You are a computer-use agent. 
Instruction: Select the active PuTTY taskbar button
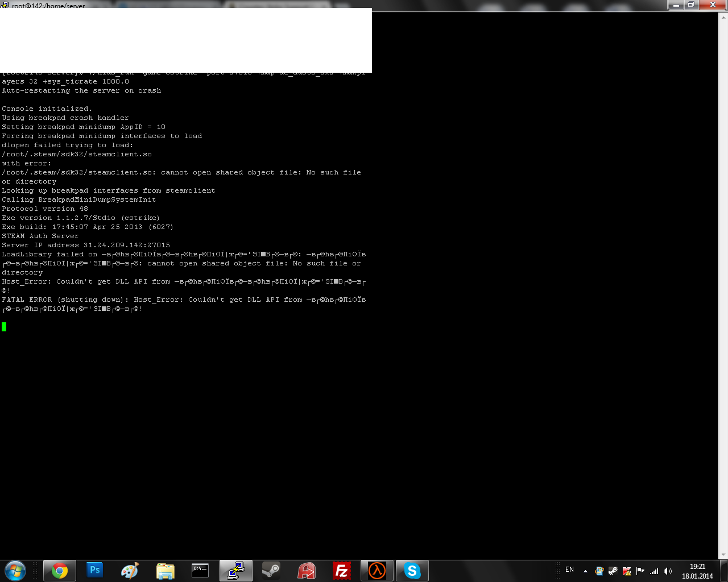pos(236,571)
